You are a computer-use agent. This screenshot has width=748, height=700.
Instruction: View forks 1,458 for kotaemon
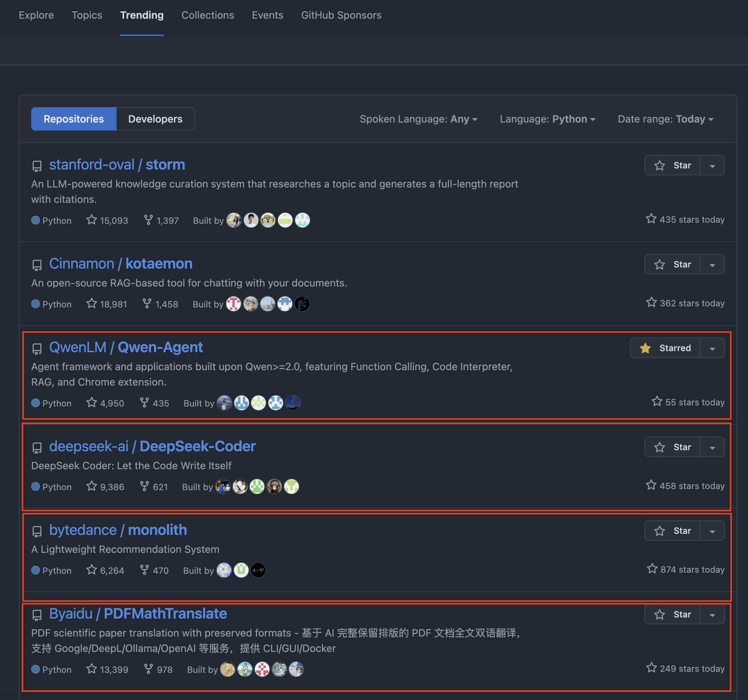[x=160, y=304]
